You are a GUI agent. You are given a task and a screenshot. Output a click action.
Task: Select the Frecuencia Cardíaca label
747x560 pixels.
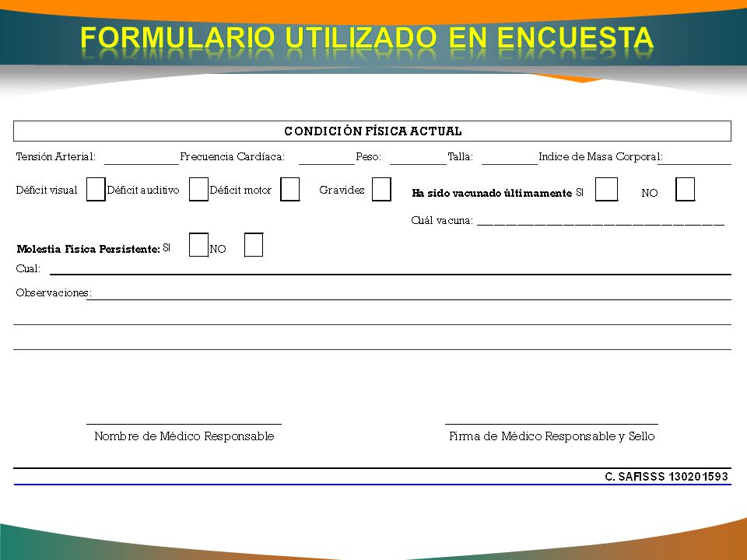tap(233, 156)
